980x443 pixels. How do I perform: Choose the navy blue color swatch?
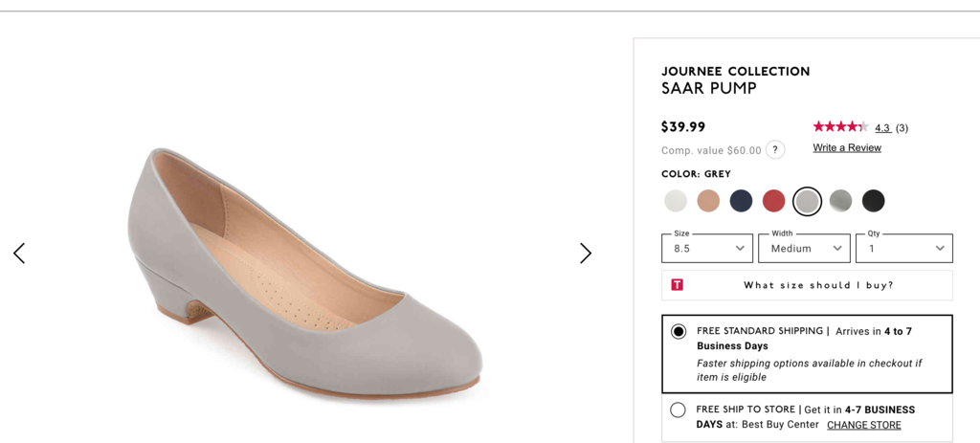coord(741,201)
